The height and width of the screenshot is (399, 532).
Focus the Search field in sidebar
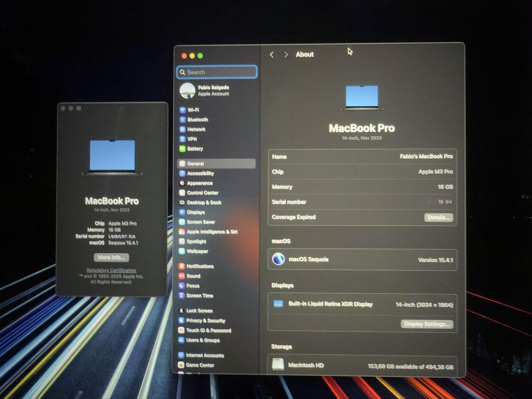[217, 72]
